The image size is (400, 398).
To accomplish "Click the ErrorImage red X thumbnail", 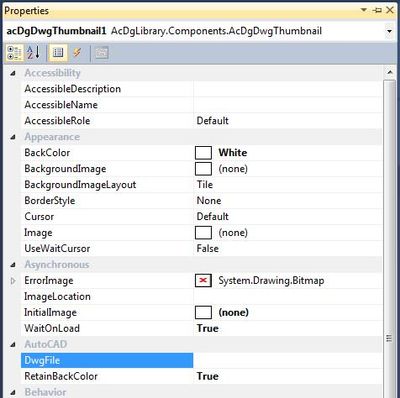I will point(203,281).
